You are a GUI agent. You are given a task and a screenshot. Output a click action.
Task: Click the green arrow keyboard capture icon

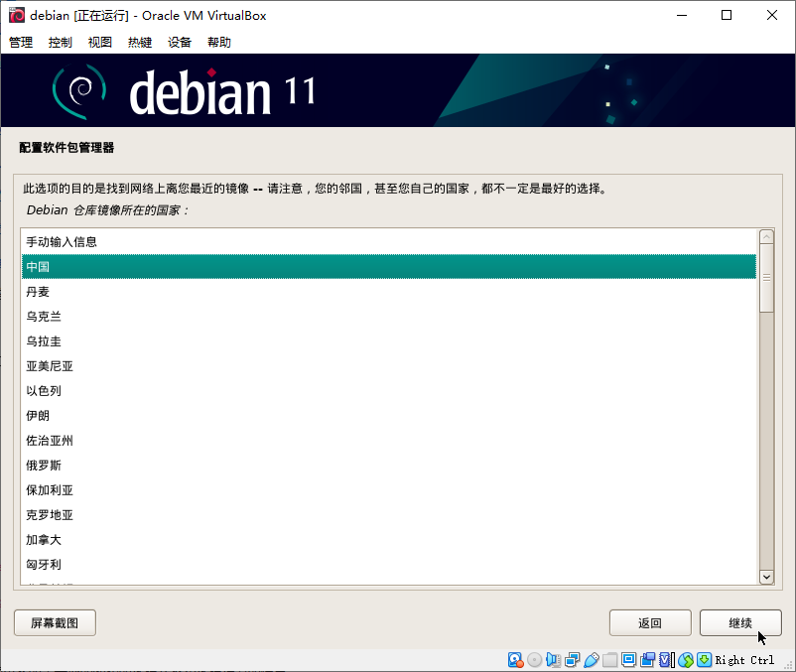point(704,660)
